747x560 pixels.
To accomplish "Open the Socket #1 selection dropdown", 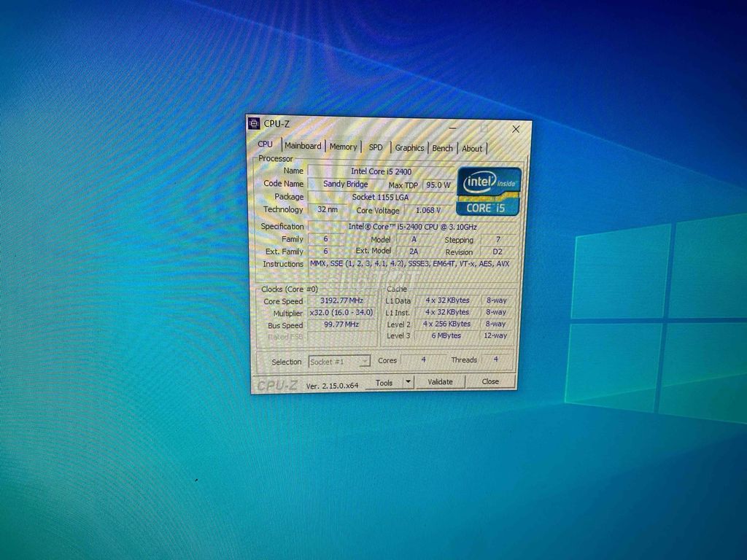I will pos(339,362).
